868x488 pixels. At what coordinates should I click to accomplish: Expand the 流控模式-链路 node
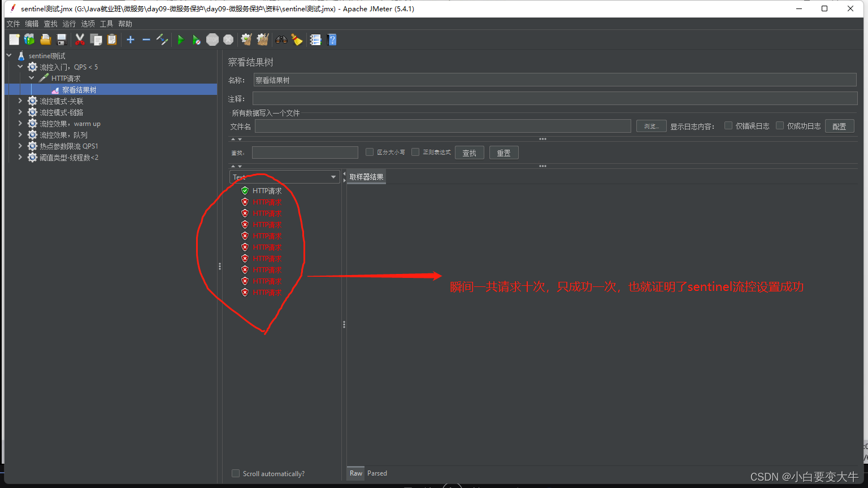coord(20,112)
